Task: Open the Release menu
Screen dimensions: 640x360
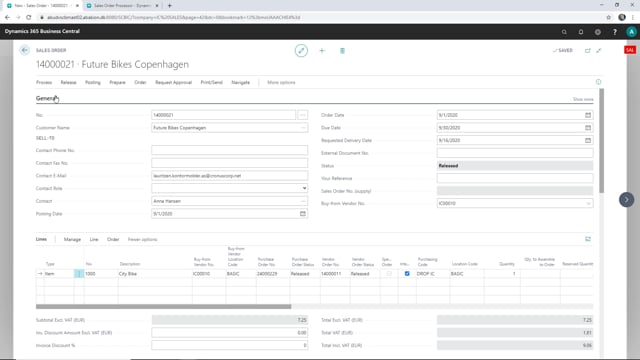Action: 69,82
